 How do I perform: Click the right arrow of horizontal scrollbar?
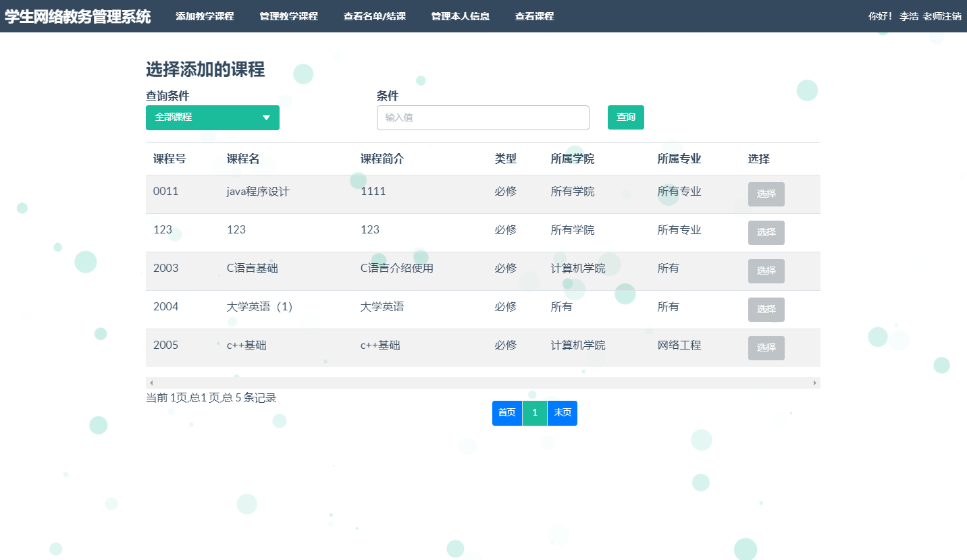pyautogui.click(x=816, y=381)
